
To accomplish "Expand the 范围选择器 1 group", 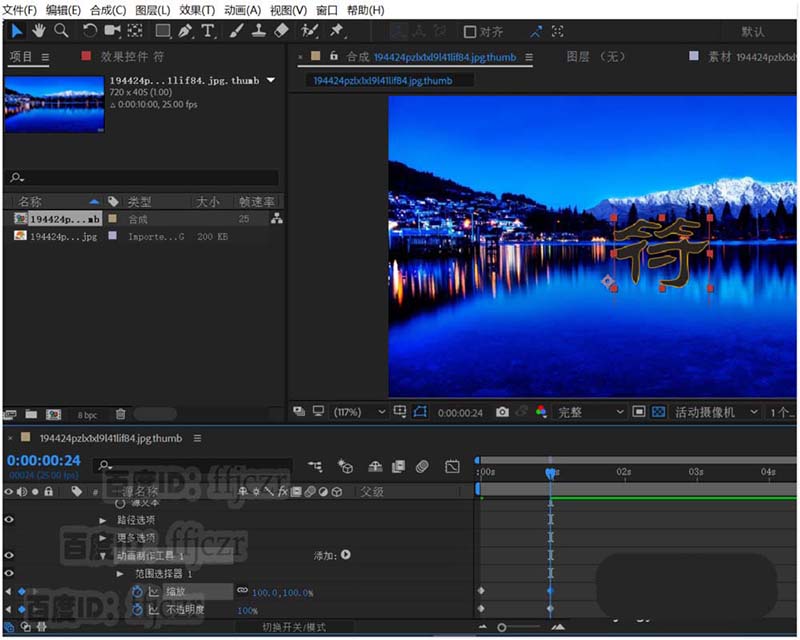I will point(121,574).
